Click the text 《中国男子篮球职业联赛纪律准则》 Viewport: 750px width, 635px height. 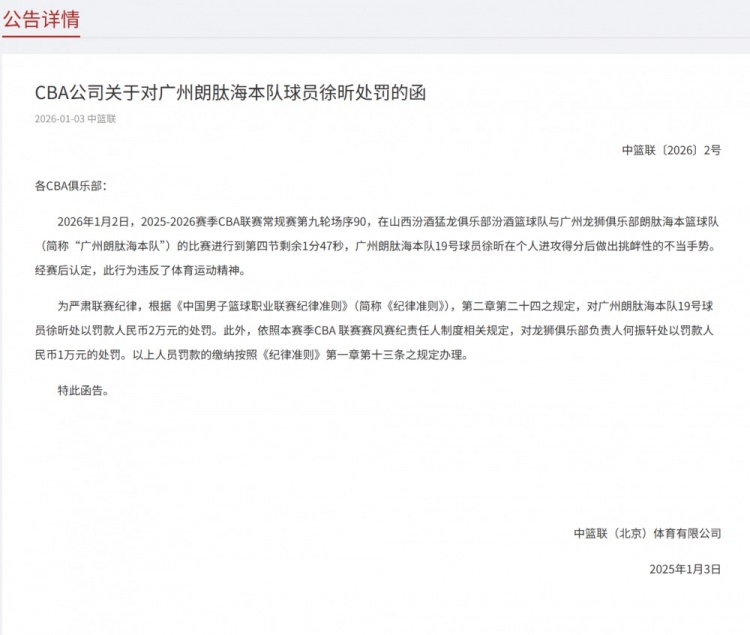262,307
